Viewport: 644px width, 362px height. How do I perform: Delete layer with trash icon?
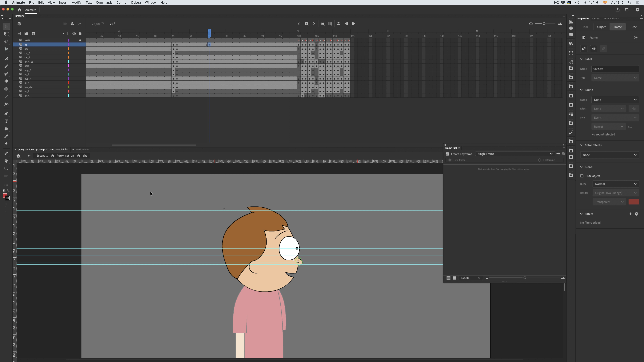point(34,34)
